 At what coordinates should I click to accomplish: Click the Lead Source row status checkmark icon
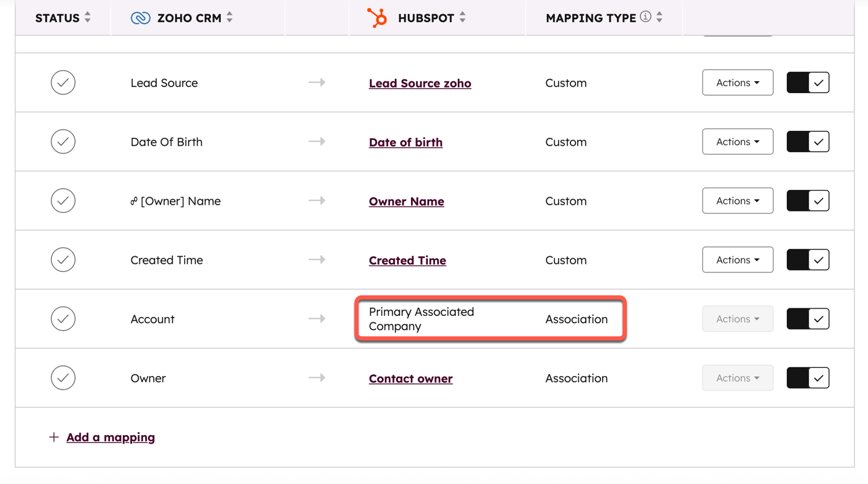click(x=63, y=83)
